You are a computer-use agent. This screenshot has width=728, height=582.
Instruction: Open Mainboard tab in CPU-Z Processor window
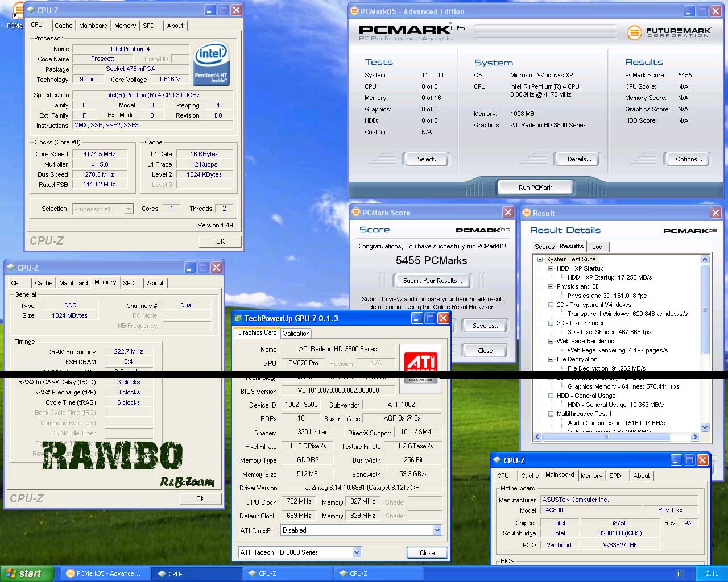tap(93, 26)
